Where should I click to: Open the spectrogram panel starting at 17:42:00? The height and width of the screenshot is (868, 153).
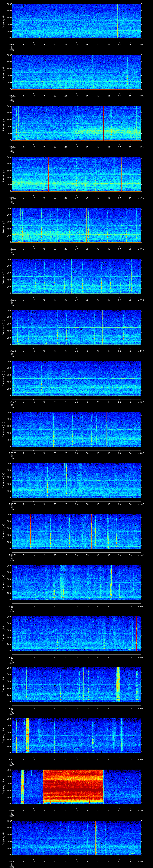click(x=77, y=582)
